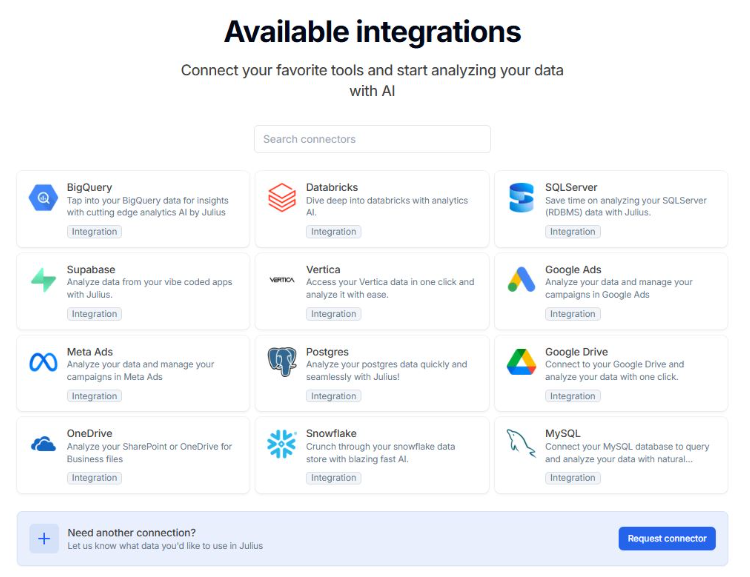Screen dimensions: 750x577
Task: Choose the Google Drive card title
Action: [576, 352]
